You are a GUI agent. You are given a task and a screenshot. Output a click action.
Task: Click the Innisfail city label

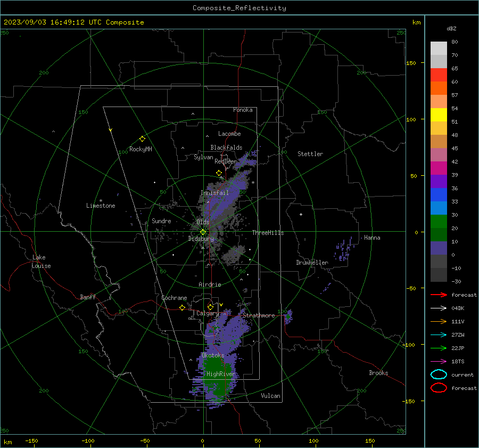point(215,193)
